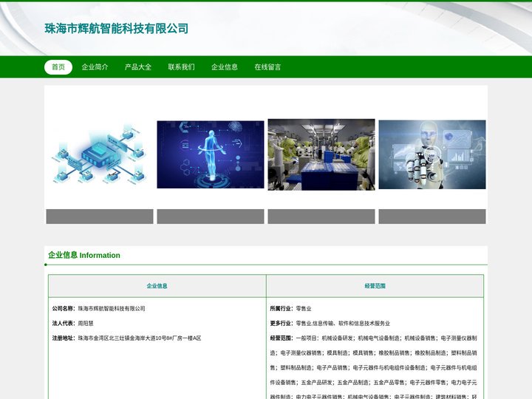Click the gray caption bar under robot image

432,216
